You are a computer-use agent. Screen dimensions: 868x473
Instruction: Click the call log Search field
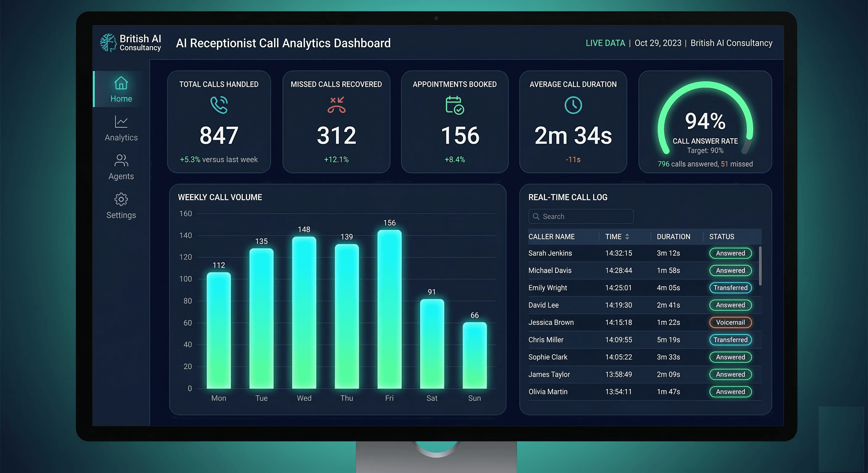(581, 216)
